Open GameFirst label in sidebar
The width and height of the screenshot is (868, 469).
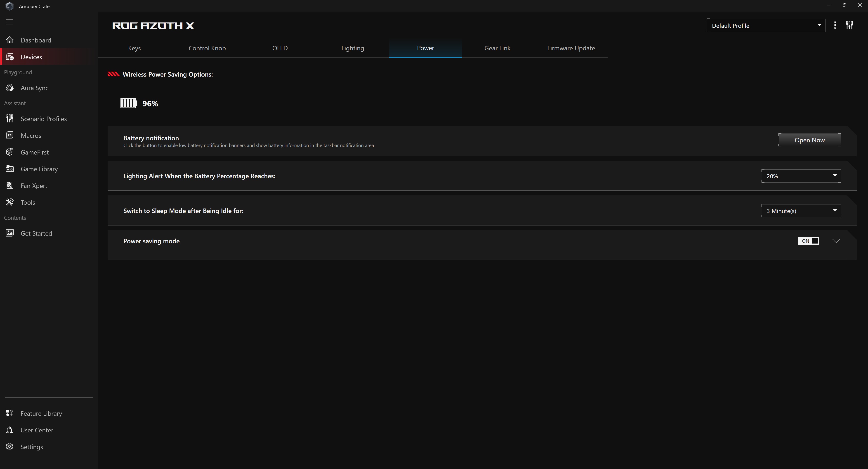(x=35, y=152)
